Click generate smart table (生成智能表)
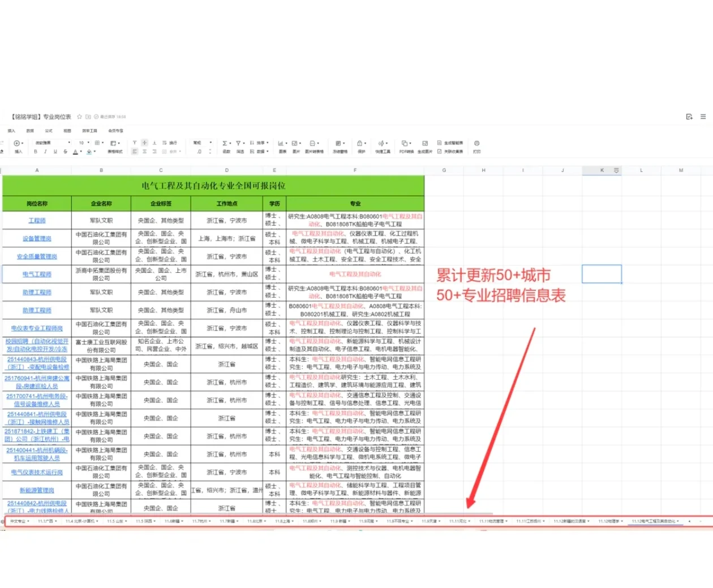 450,143
